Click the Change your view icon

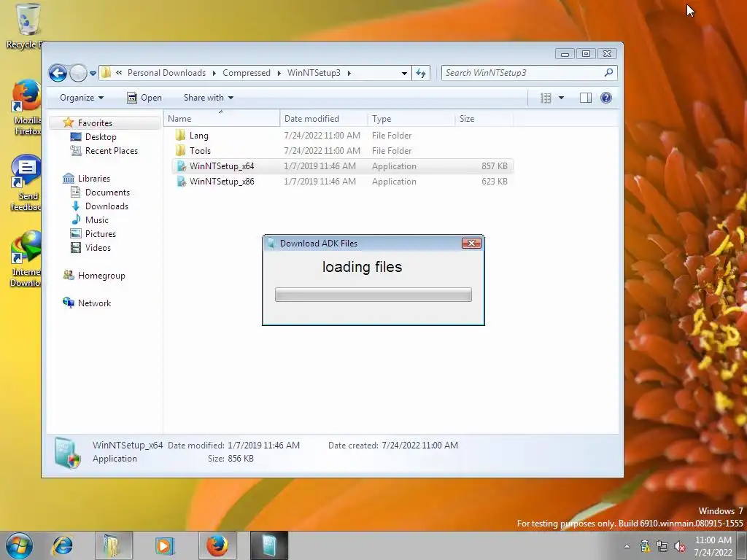(x=546, y=98)
